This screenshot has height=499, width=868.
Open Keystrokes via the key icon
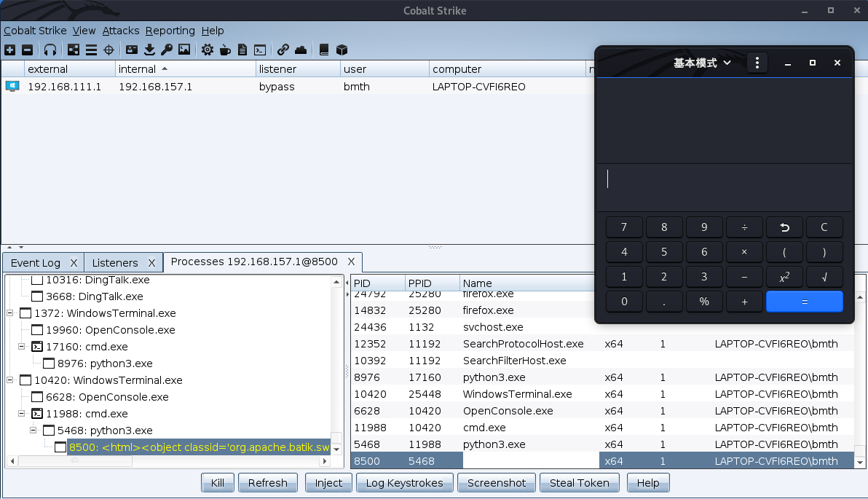coord(167,50)
